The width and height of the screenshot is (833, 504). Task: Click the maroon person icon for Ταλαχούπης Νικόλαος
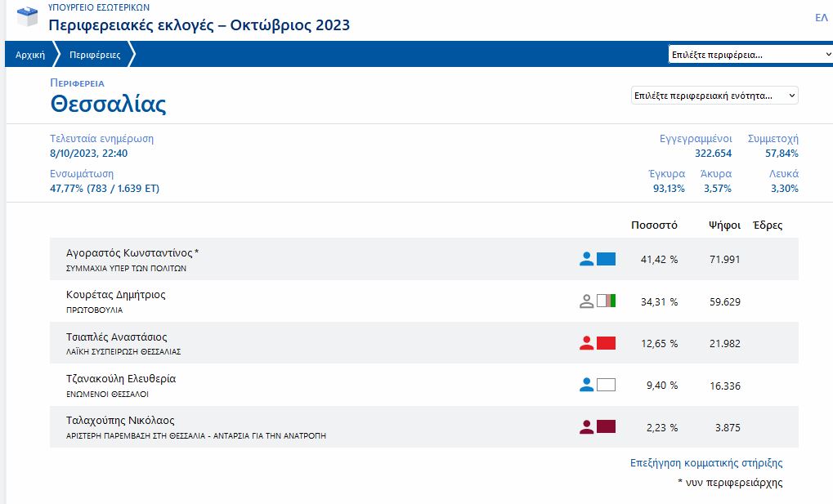tap(586, 426)
